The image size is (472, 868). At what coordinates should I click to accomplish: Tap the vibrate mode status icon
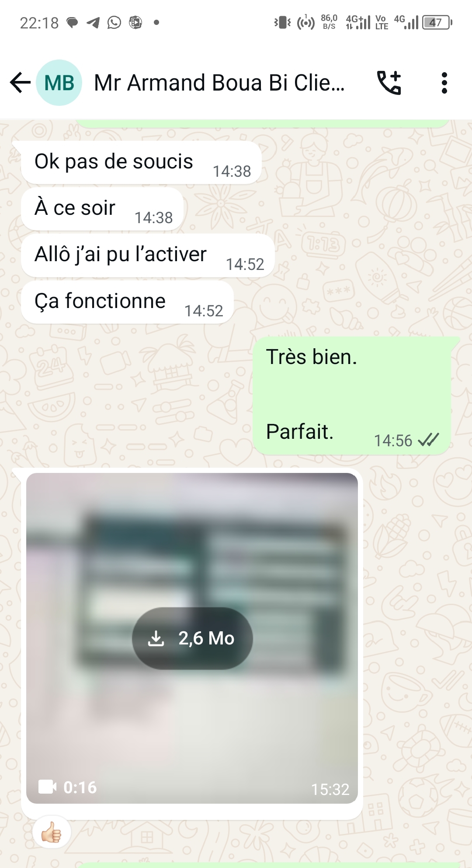[x=283, y=22]
